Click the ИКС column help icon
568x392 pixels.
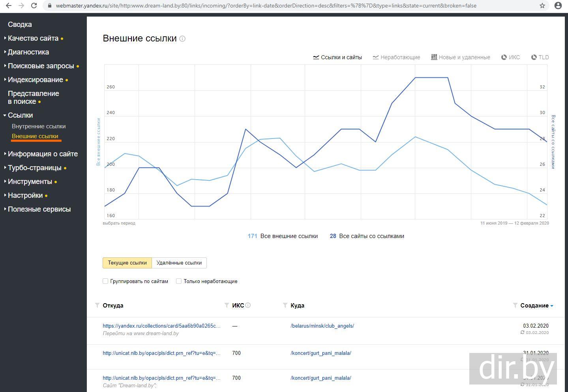(x=248, y=305)
